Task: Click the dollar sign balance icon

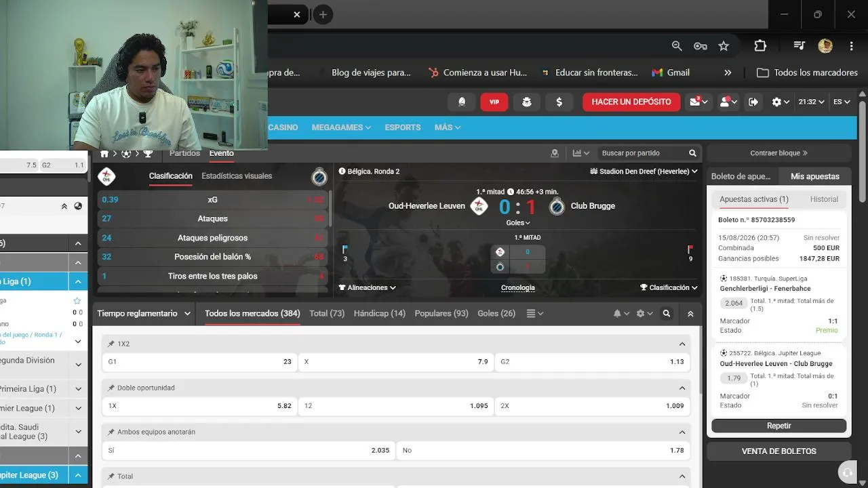Action: [x=559, y=102]
